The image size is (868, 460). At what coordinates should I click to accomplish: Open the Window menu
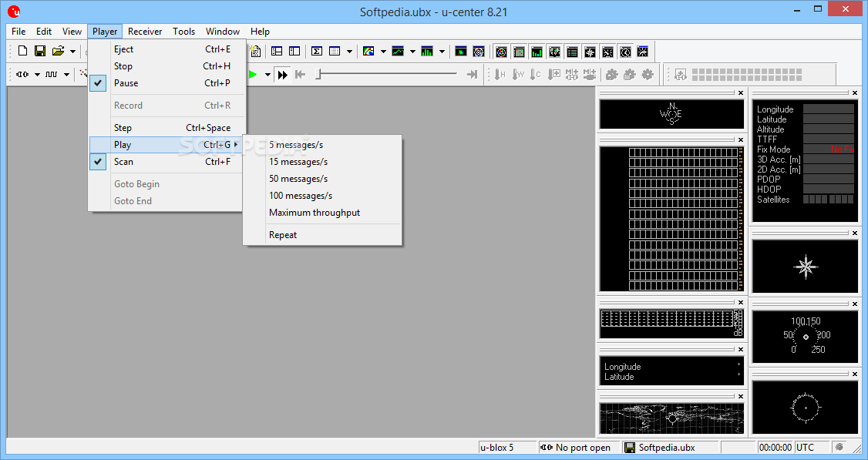click(223, 32)
